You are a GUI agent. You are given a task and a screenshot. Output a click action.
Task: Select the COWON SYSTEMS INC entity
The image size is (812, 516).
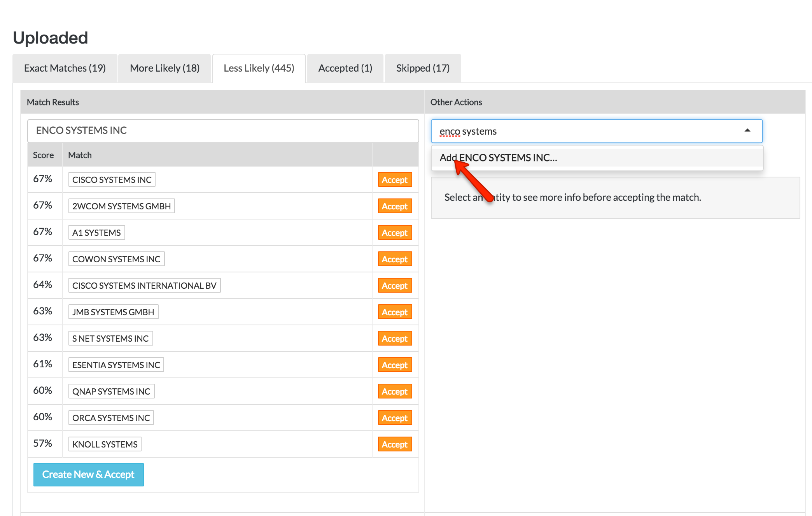click(116, 259)
